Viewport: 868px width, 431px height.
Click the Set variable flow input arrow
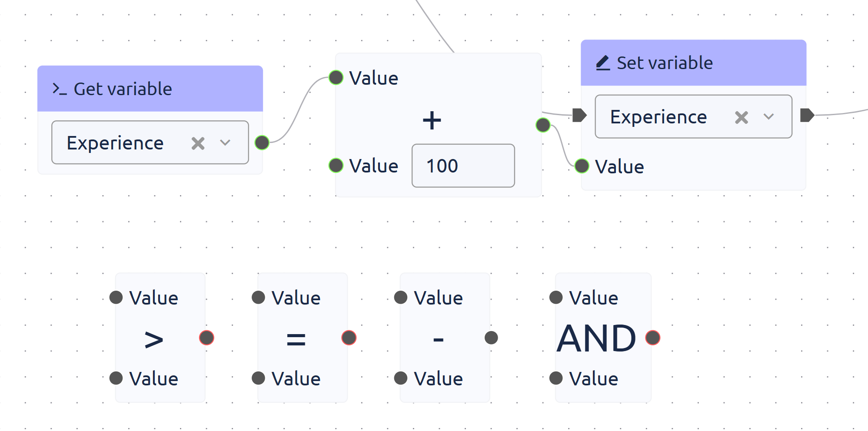(x=579, y=115)
